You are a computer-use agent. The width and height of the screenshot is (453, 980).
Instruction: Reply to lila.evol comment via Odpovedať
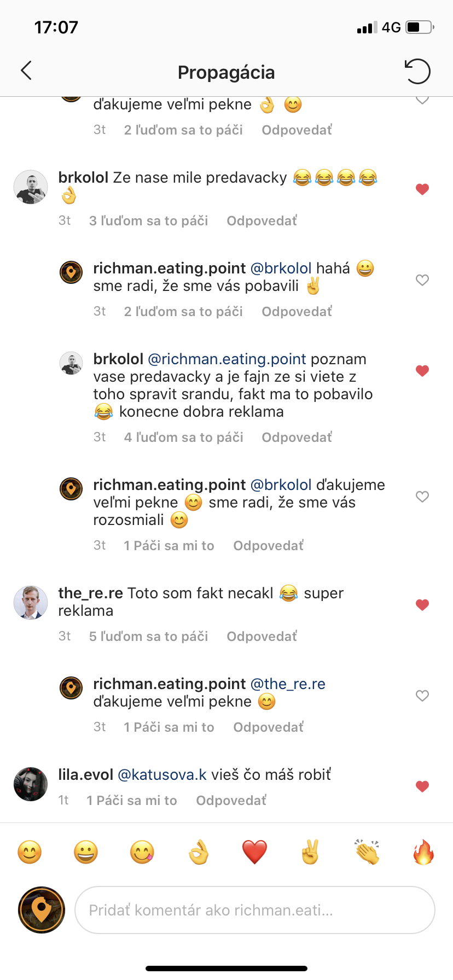coord(231,800)
